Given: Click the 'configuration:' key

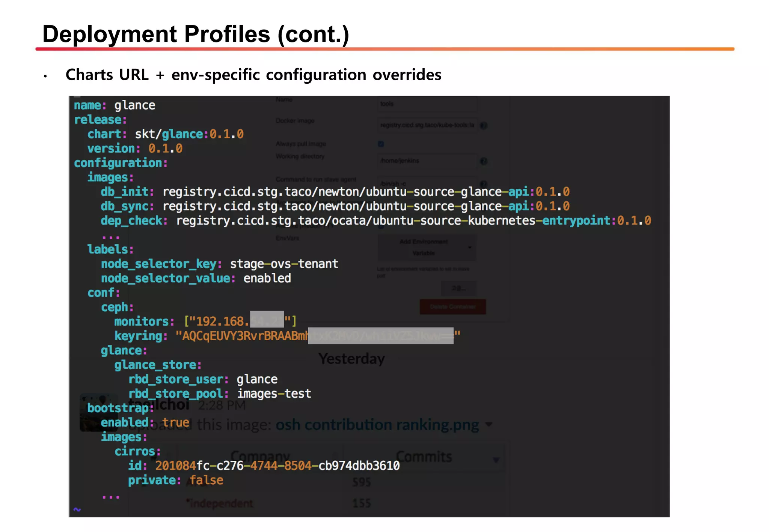Looking at the screenshot, I should click(x=121, y=163).
